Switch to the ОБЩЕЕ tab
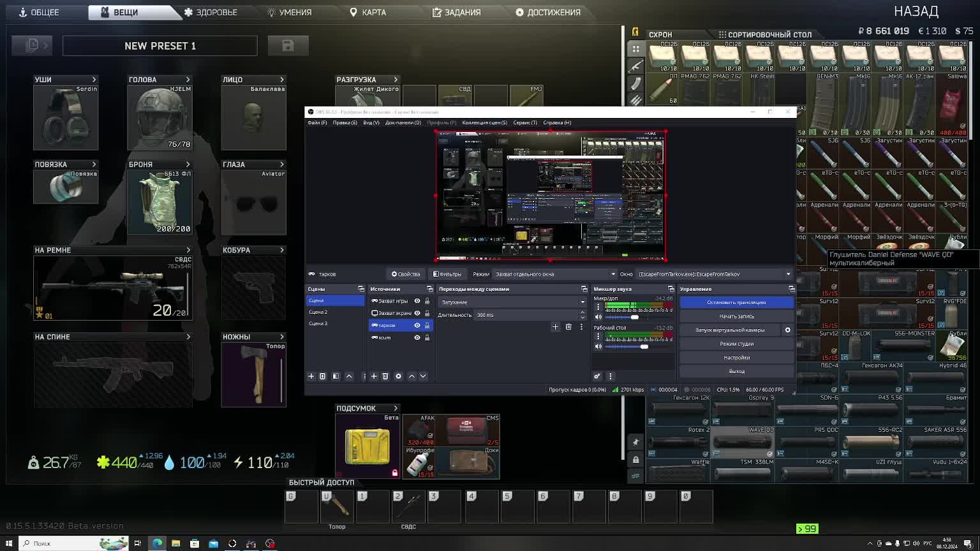The image size is (980, 551). coord(40,12)
